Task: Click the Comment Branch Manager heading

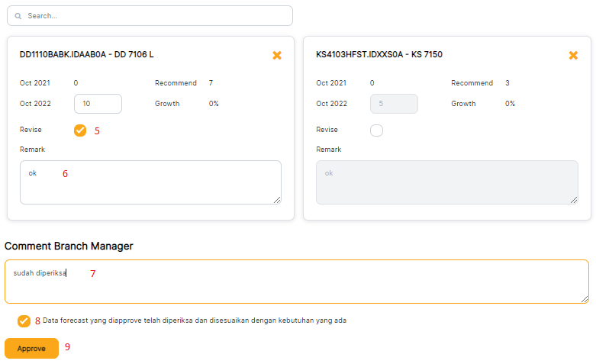Action: coord(69,246)
